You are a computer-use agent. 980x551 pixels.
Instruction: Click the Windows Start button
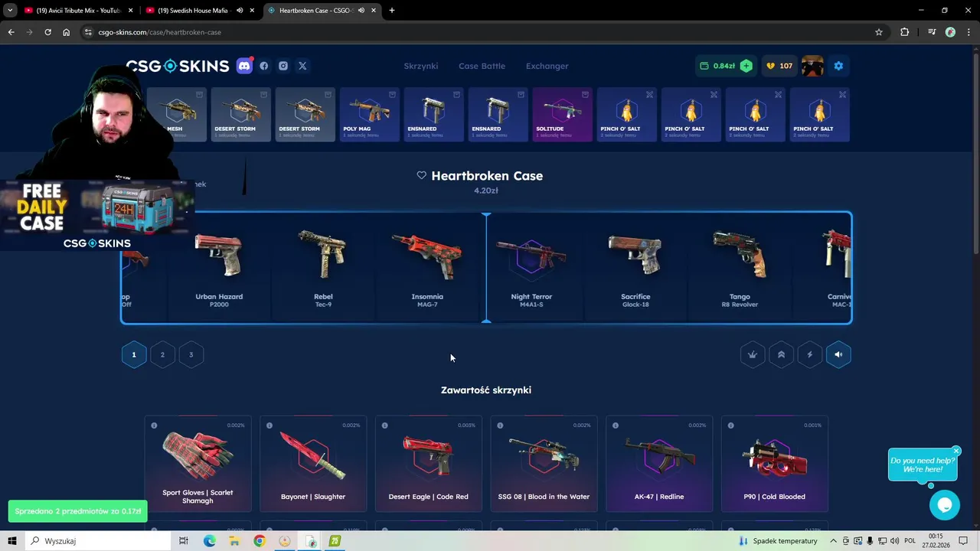click(x=12, y=541)
